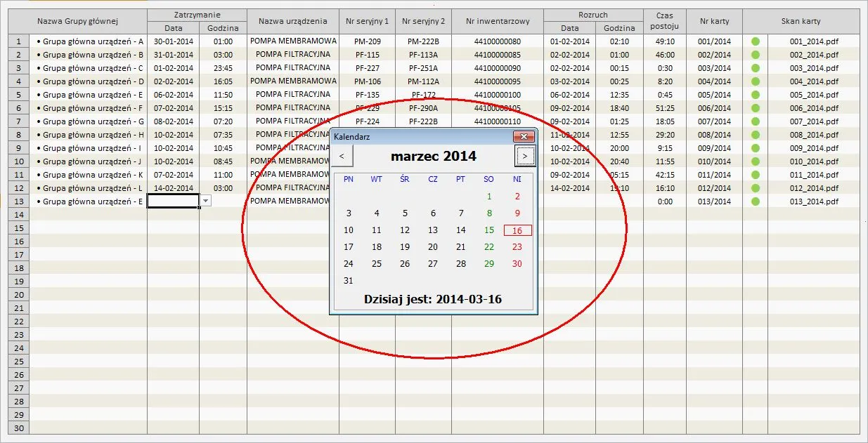
Task: Click the Kalendarz title bar label
Action: (x=351, y=137)
